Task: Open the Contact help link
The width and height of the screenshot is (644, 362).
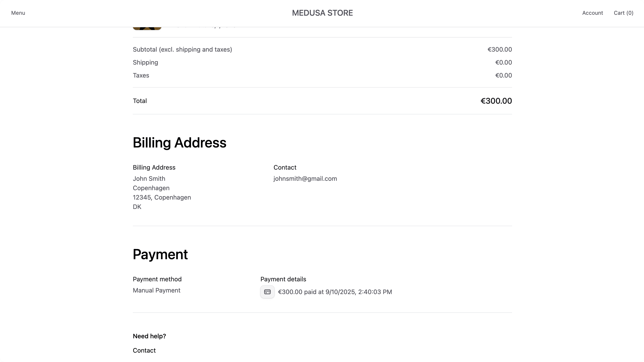Action: (x=144, y=350)
